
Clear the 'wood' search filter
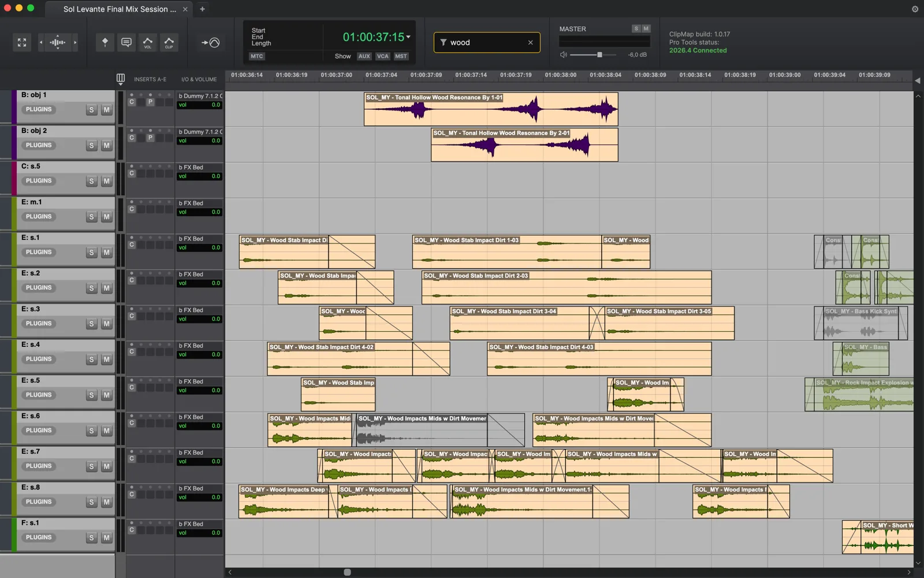coord(530,42)
